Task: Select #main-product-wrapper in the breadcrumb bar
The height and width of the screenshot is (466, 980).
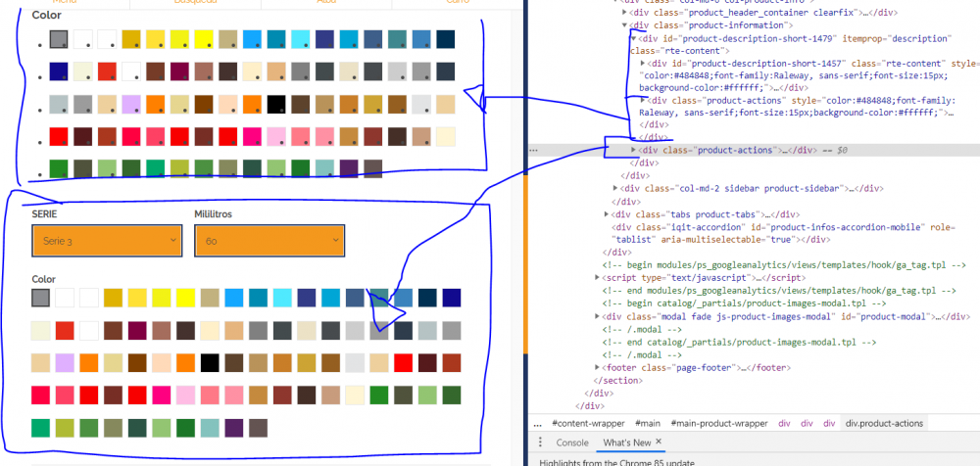Action: pyautogui.click(x=719, y=424)
